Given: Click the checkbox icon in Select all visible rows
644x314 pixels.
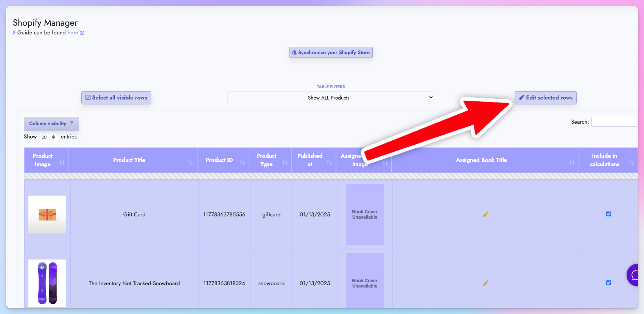Looking at the screenshot, I should [x=88, y=98].
